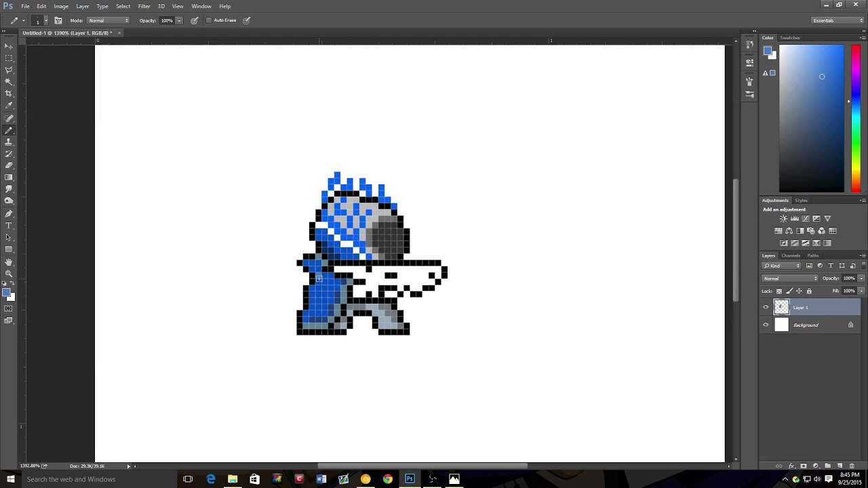Open the Image menu
868x488 pixels.
point(61,6)
